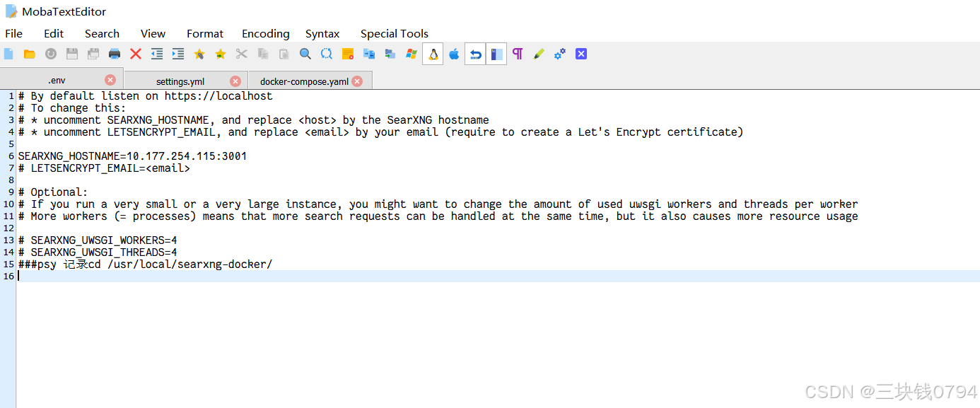Open the File menu

pyautogui.click(x=13, y=33)
